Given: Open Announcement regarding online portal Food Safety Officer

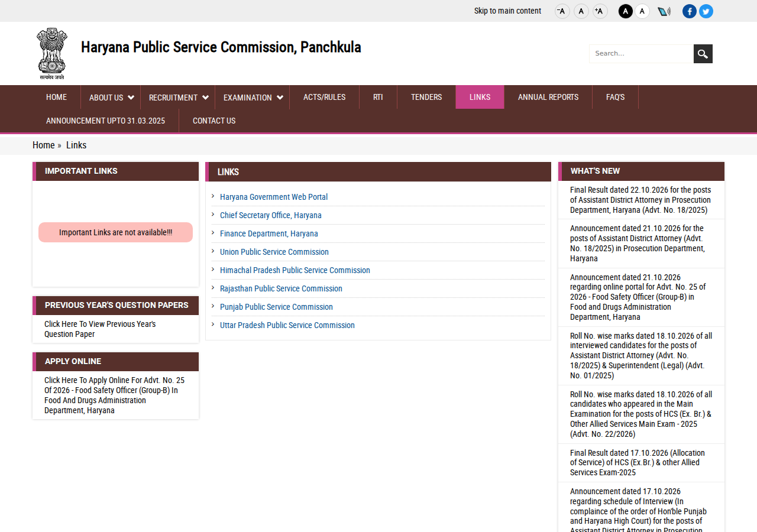Looking at the screenshot, I should [638, 297].
